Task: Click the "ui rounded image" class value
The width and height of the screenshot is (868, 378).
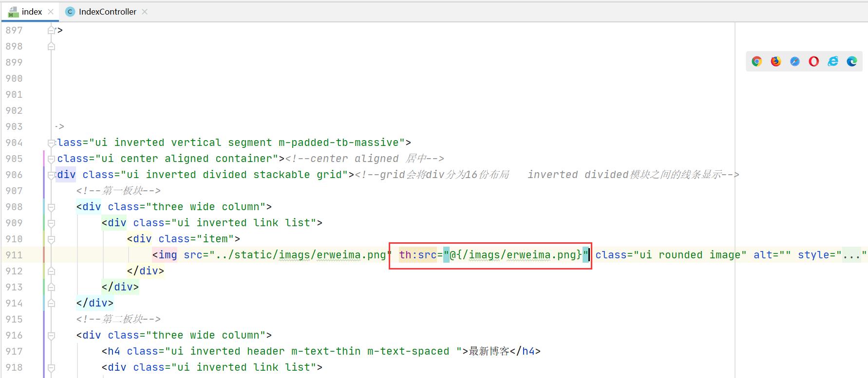Action: click(x=690, y=255)
